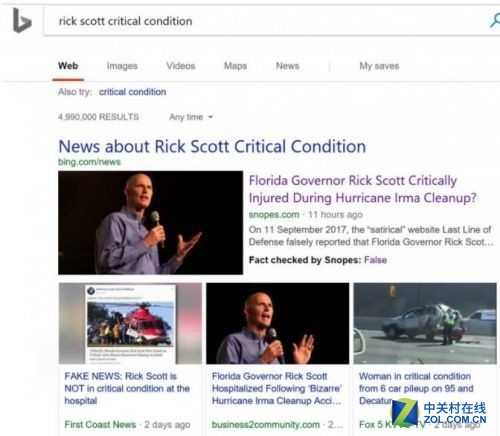Click the 'False' fact check link
The width and height of the screenshot is (500, 436).
[375, 260]
